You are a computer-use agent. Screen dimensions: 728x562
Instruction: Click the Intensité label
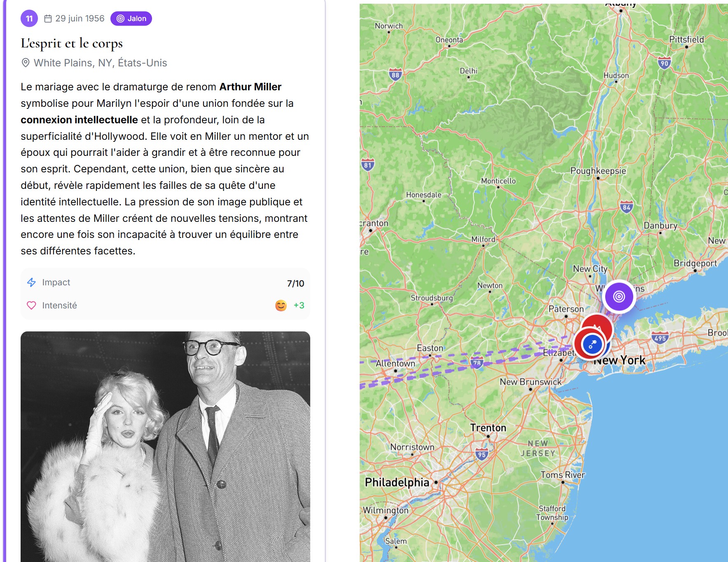pos(60,306)
